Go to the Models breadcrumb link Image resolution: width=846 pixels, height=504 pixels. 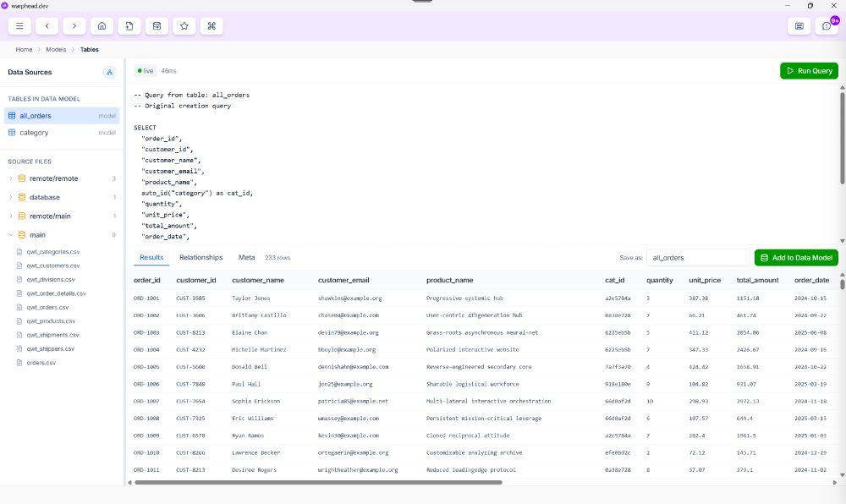coord(56,50)
